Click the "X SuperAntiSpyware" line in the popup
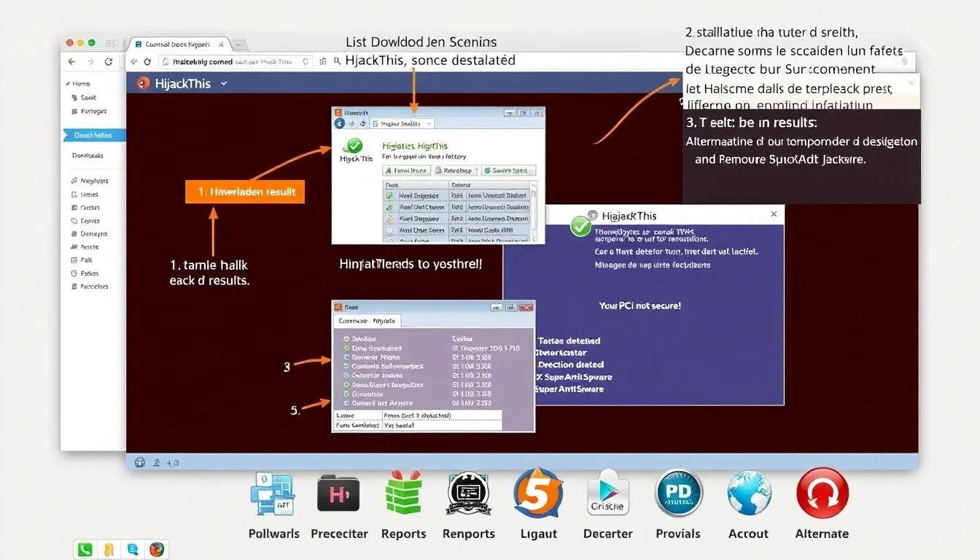 coord(573,377)
